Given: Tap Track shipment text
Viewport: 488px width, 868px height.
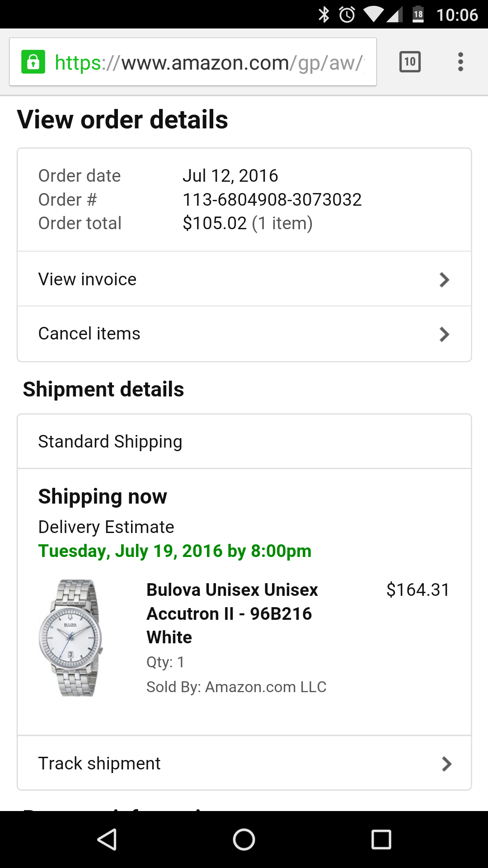Looking at the screenshot, I should [x=99, y=764].
